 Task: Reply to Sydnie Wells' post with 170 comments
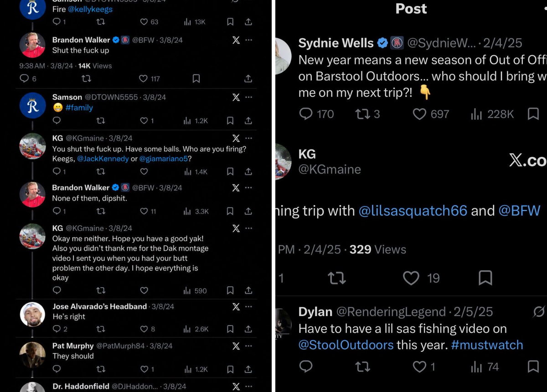click(x=306, y=113)
